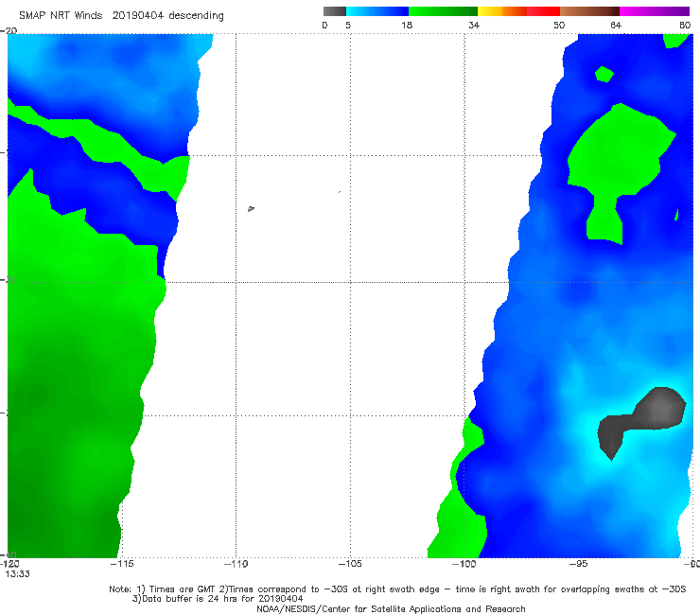Click the green 18-34 segment of color scale
Screen dimensions: 700x615
(443, 11)
